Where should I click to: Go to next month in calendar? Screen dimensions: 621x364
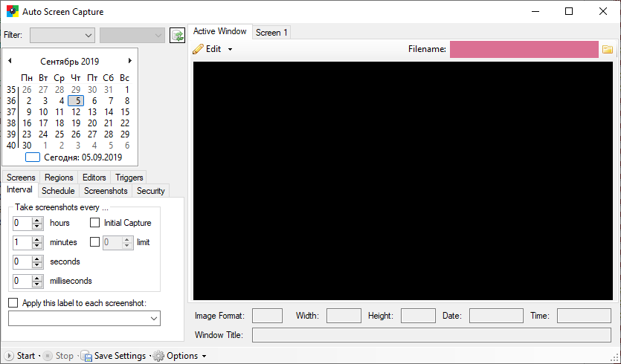tap(129, 60)
